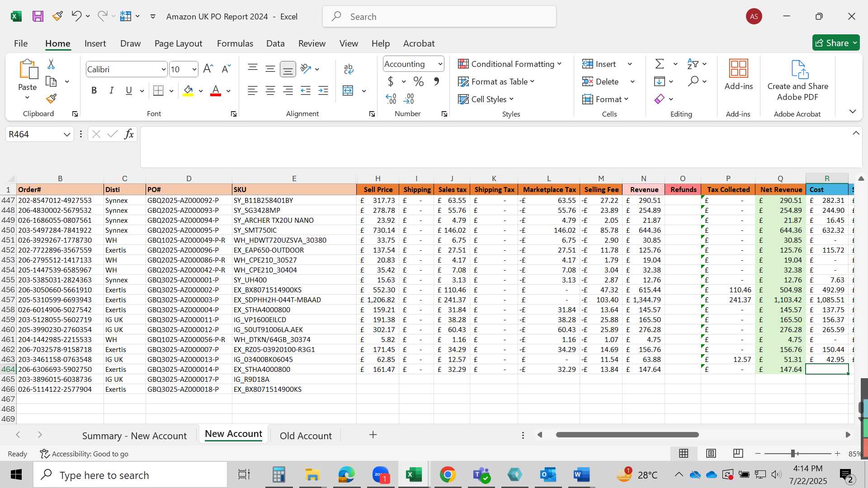Open the Accounting number format dropdown
The width and height of the screenshot is (868, 488).
click(440, 64)
